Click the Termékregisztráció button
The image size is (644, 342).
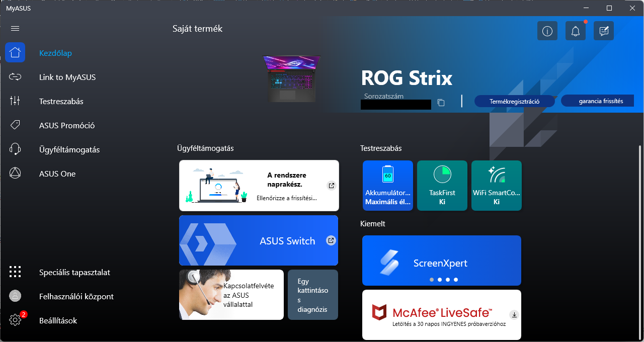[x=515, y=101]
